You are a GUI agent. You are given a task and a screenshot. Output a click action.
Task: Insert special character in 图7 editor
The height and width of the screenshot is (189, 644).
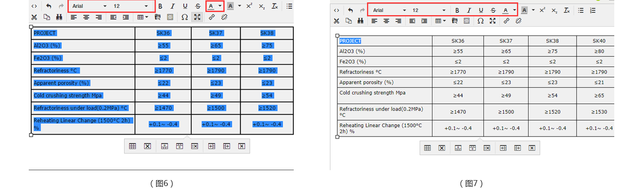click(x=480, y=21)
